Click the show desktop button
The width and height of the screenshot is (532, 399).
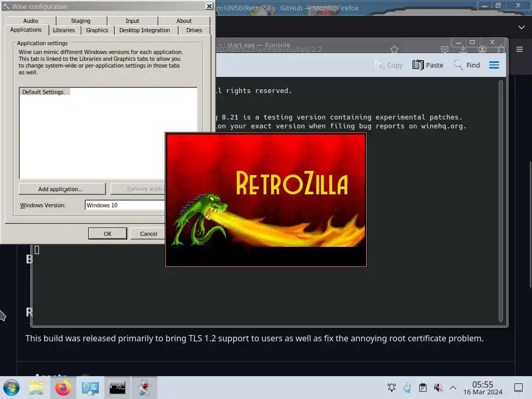coord(518,388)
